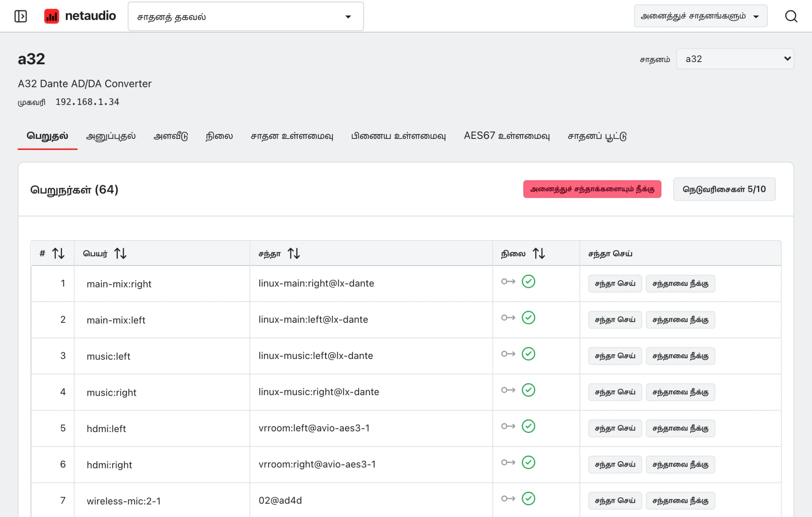This screenshot has width=812, height=517.
Task: Open பிணைய உள்ளமைவு tab
Action: 398,136
